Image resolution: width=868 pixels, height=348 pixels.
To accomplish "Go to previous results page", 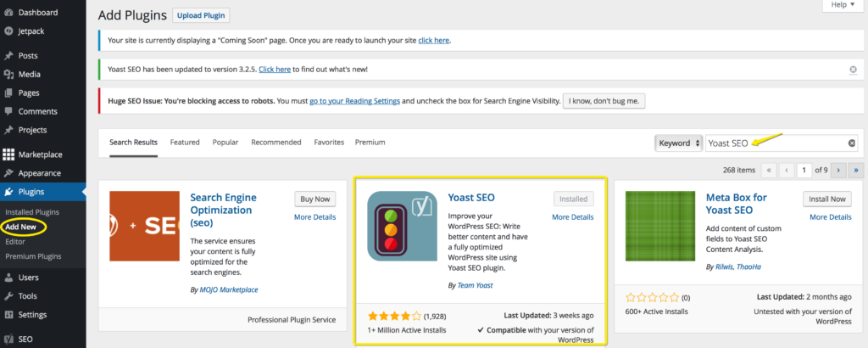I will click(x=787, y=171).
